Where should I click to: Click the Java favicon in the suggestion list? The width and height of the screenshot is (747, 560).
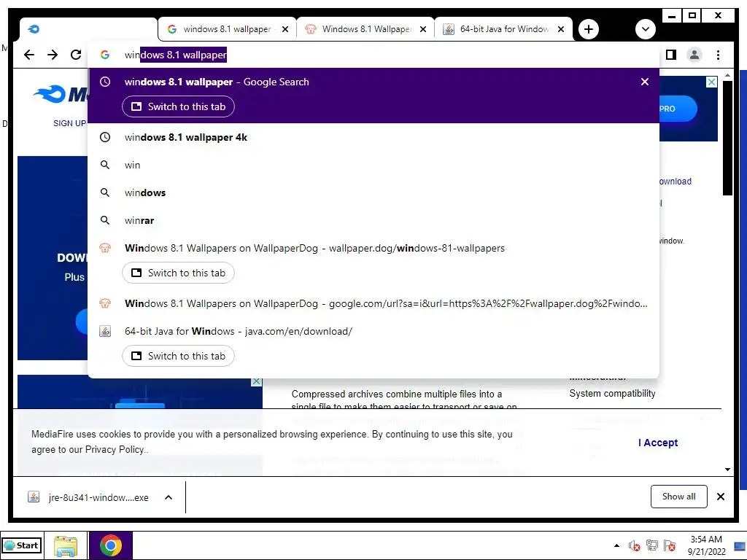105,332
